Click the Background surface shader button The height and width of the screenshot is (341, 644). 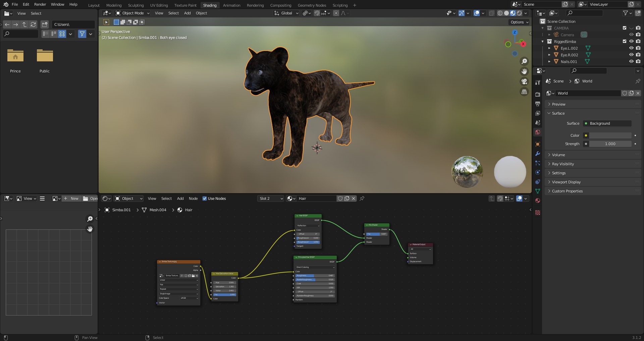click(607, 123)
